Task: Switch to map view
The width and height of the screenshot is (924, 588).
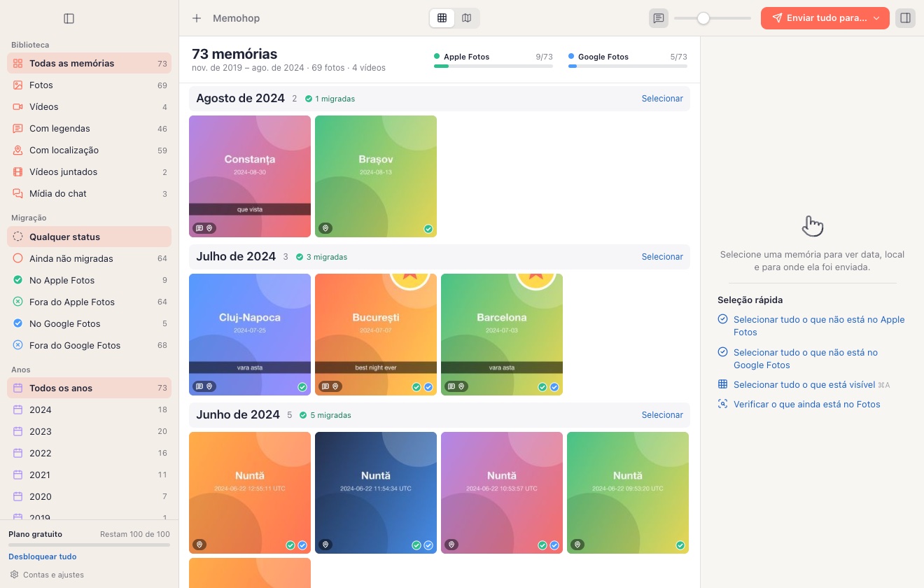Action: [467, 18]
